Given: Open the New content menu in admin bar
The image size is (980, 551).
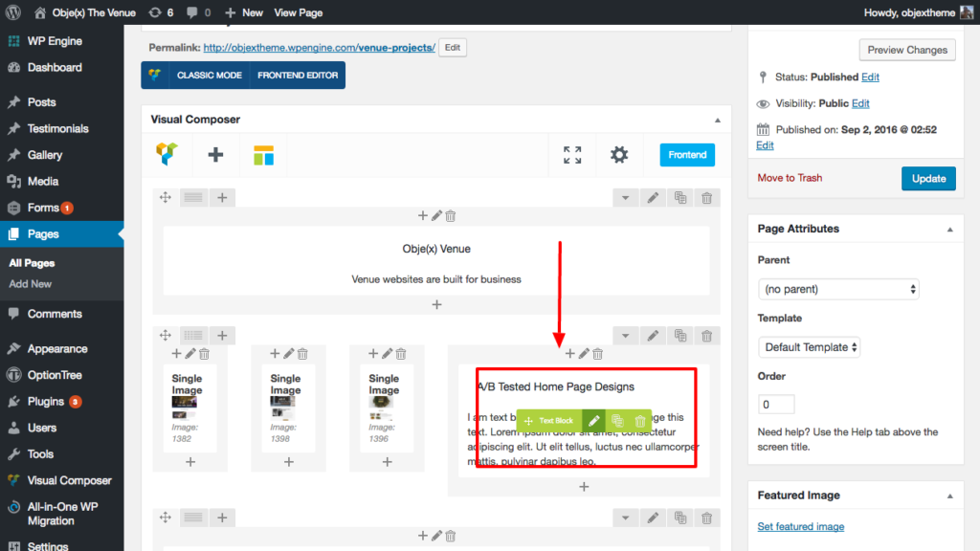Looking at the screenshot, I should coord(244,12).
